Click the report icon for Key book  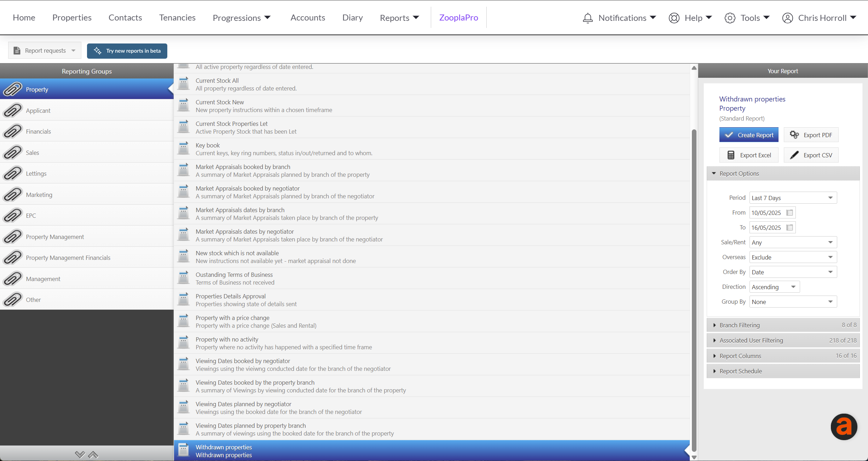183,148
